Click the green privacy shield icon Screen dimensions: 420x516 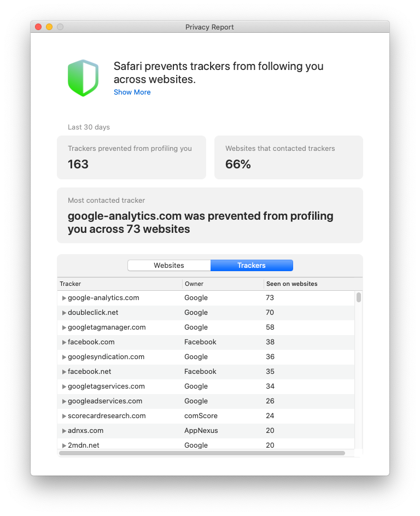click(83, 78)
